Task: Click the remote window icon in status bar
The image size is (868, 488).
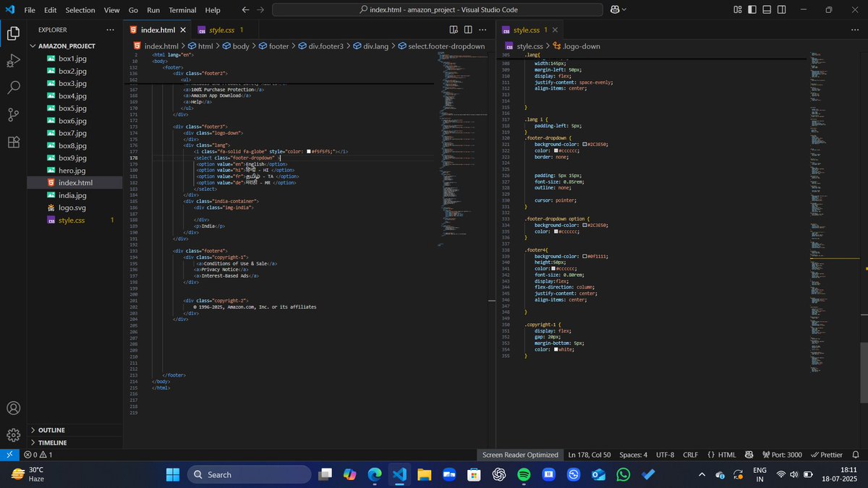Action: (x=9, y=455)
